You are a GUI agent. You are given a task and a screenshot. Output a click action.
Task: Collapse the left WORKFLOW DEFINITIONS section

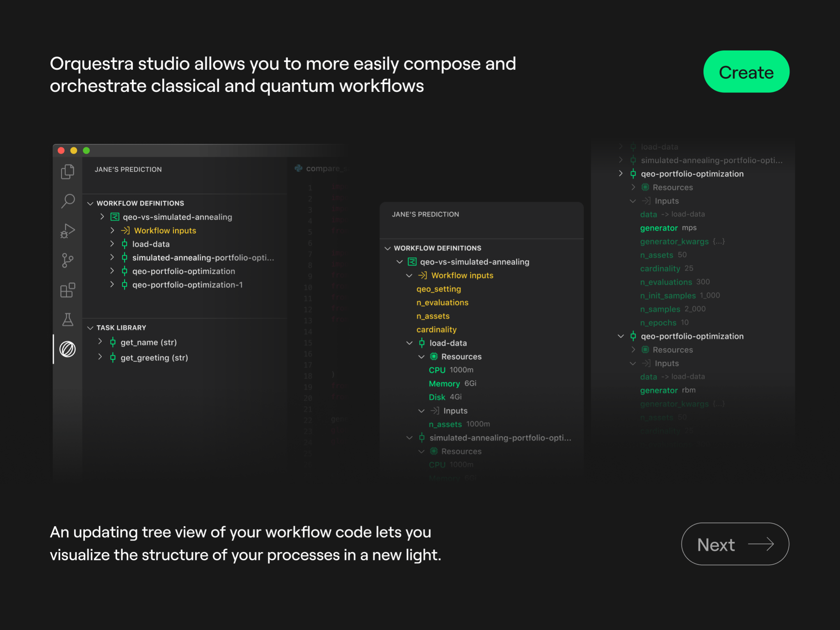pos(90,204)
